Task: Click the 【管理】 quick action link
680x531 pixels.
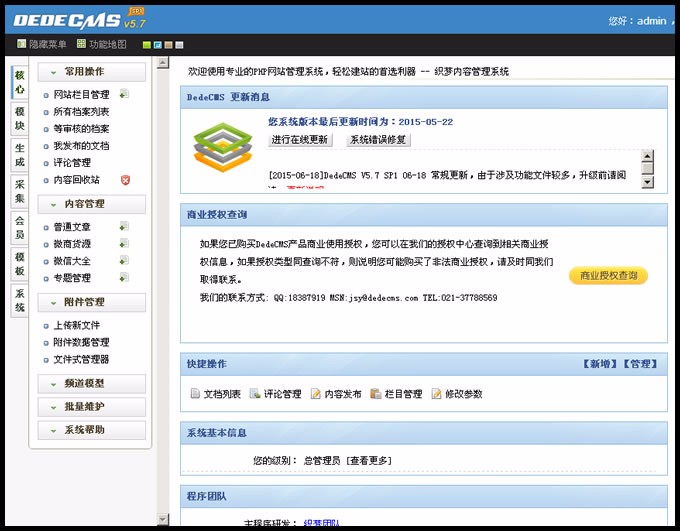Action: tap(640, 364)
